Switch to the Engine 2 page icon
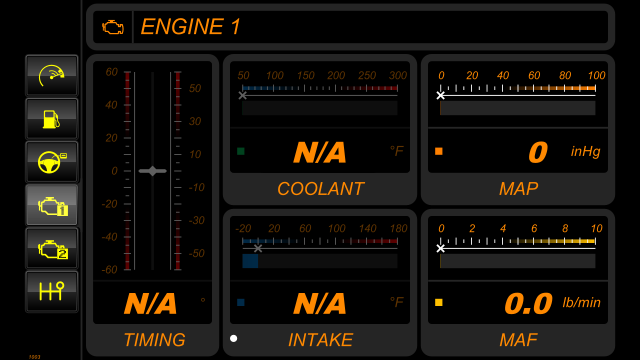This screenshot has width=640, height=360. click(x=51, y=248)
